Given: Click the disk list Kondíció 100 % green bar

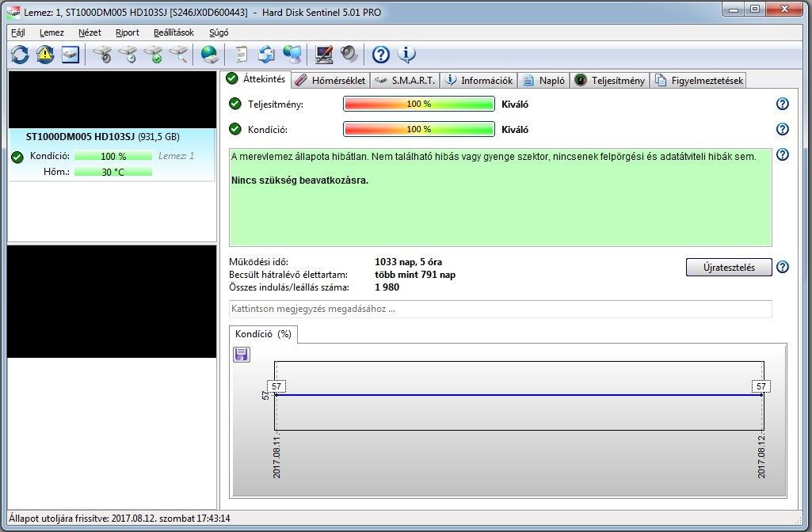Looking at the screenshot, I should [x=113, y=156].
